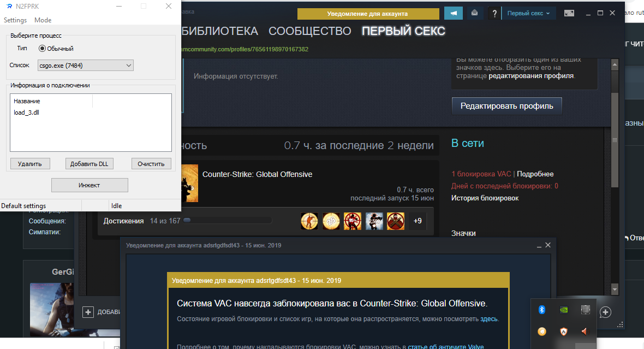Open the ПЕРВЫЙ СЕКС profile tab
The image size is (644, 349).
pos(403,31)
